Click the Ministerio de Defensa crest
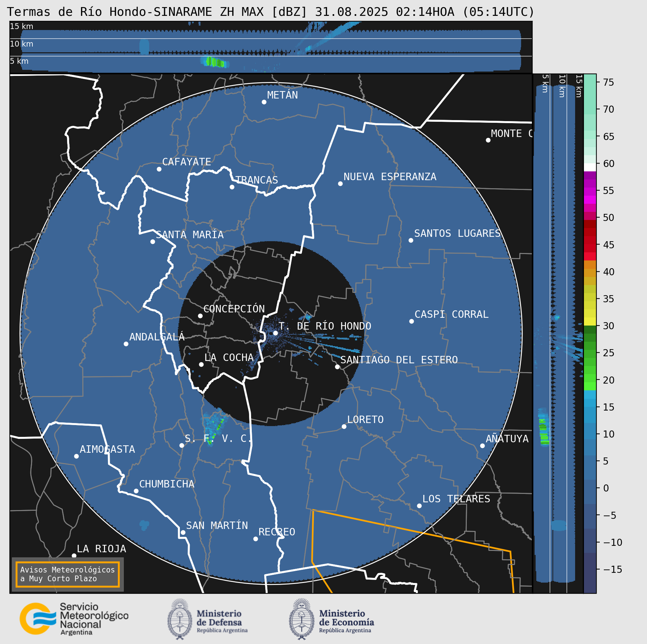 click(180, 619)
